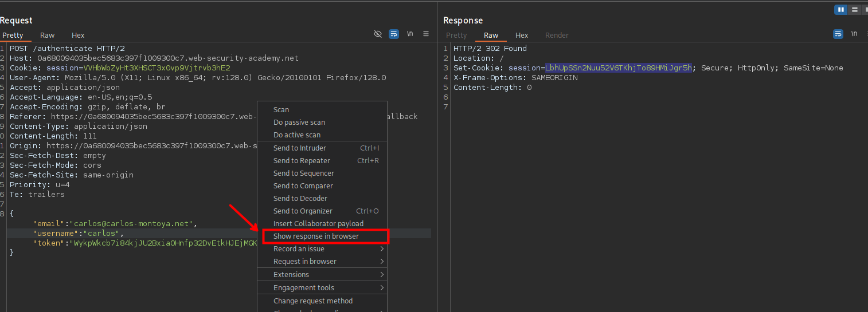This screenshot has width=868, height=312.
Task: Choose Send to Repeater menu entry
Action: point(302,161)
